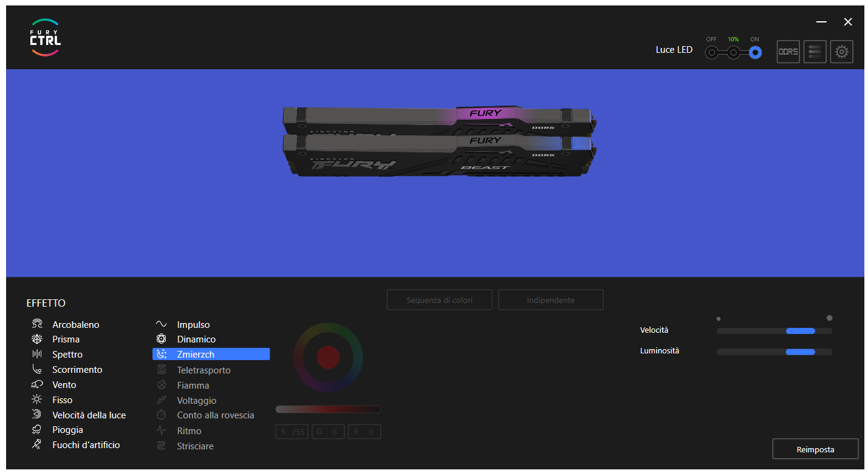Click the Vento effect icon
The width and height of the screenshot is (868, 473).
37,384
